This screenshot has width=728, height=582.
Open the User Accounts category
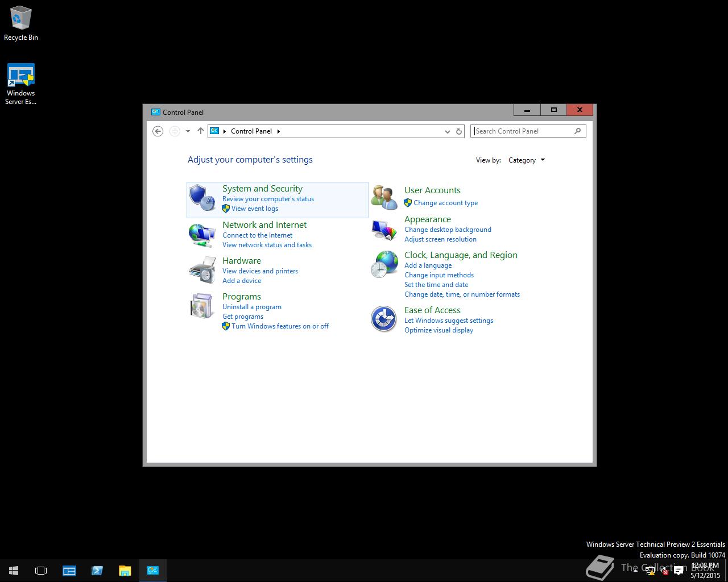tap(432, 190)
